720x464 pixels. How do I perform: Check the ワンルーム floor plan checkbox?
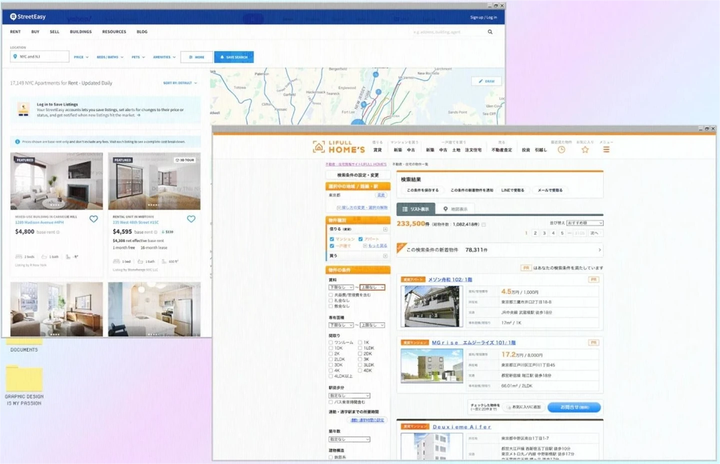pos(331,343)
